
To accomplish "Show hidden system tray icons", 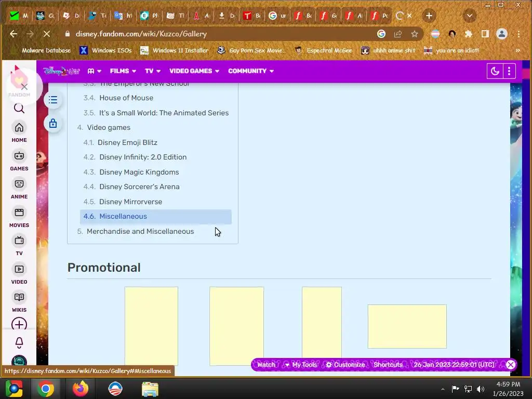I will click(x=443, y=389).
